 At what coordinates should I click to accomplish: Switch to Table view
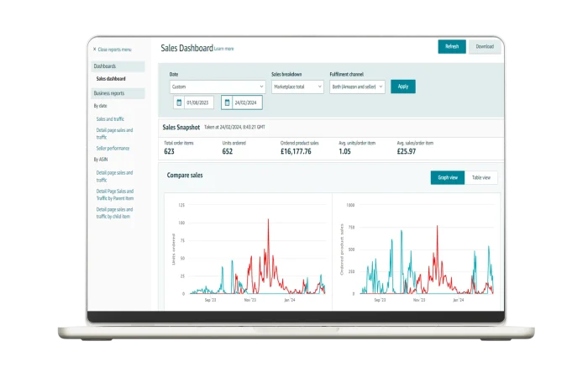point(482,177)
